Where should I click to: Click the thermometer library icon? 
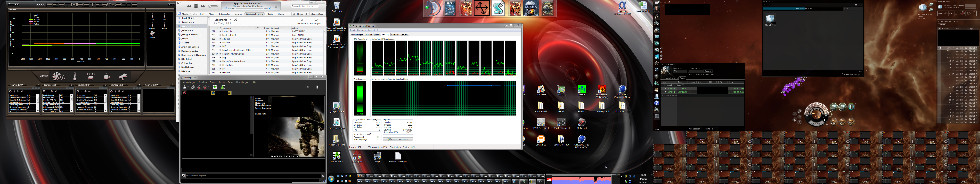(x=75, y=76)
